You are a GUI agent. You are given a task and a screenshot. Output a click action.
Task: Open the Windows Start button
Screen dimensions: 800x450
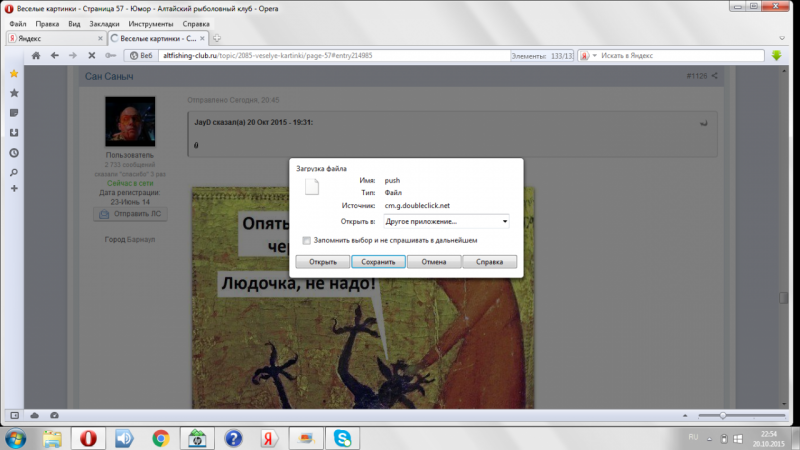[15, 439]
